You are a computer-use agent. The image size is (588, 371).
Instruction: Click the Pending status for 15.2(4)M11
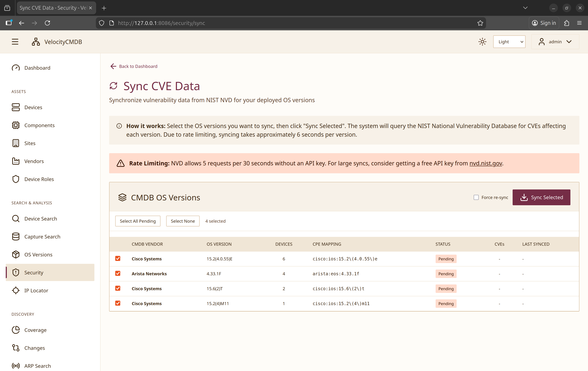446,304
